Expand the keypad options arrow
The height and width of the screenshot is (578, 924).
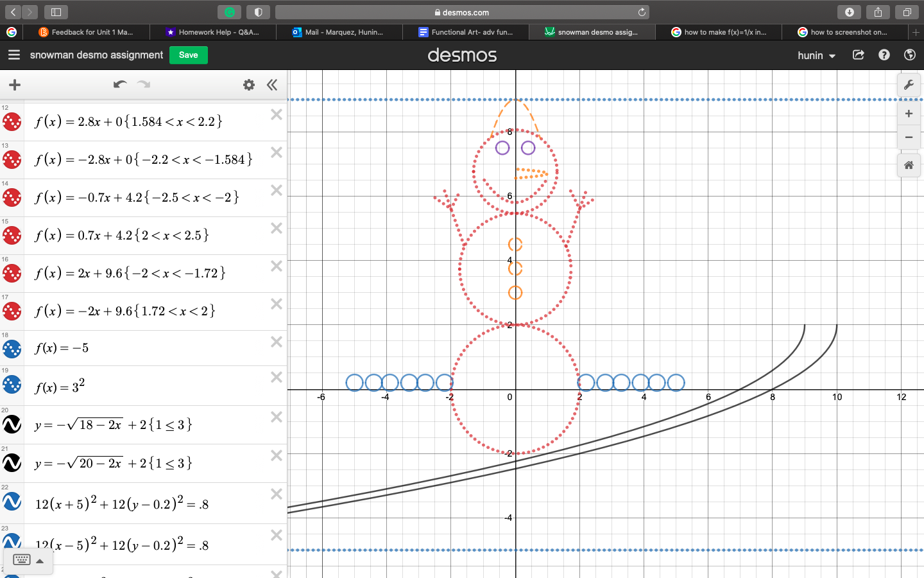point(40,561)
